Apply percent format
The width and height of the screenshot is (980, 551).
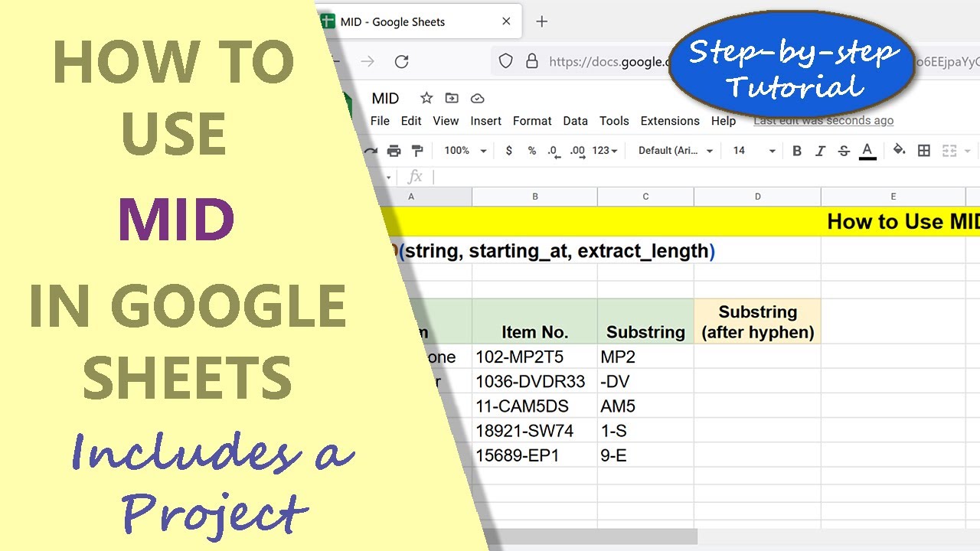pos(532,151)
